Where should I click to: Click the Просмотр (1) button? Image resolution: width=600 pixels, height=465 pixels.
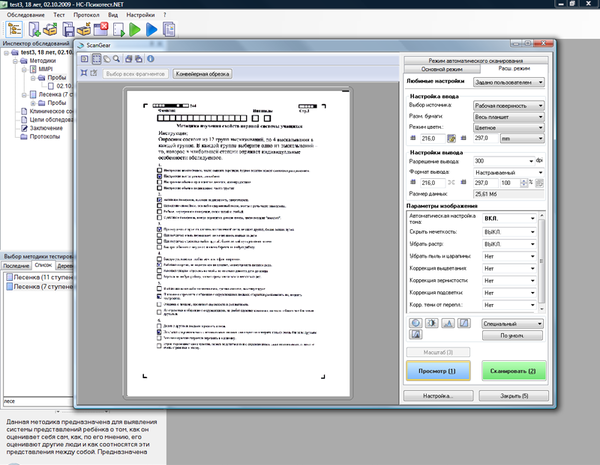438,370
